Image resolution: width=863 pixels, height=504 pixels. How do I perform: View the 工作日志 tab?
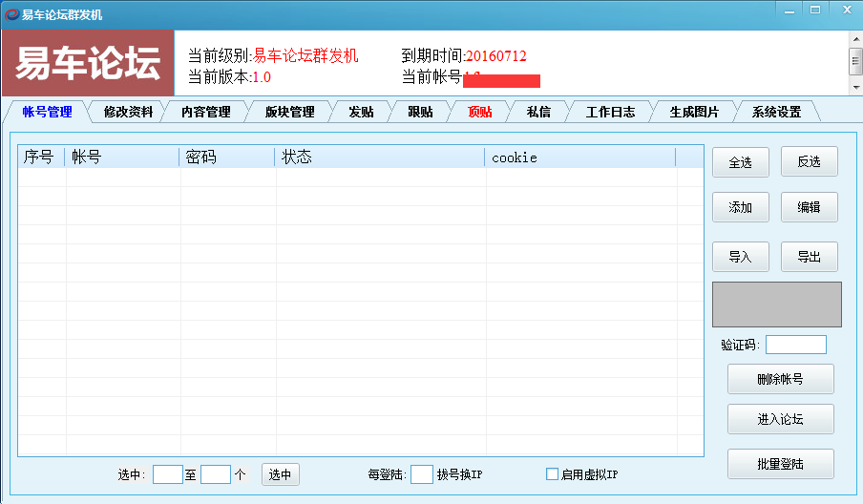pos(610,112)
